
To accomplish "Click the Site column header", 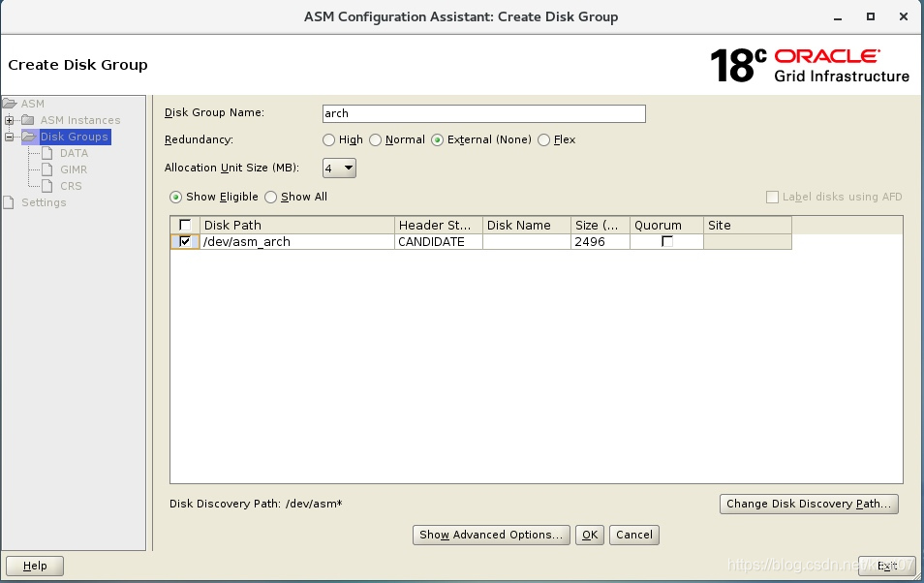I will pos(747,226).
